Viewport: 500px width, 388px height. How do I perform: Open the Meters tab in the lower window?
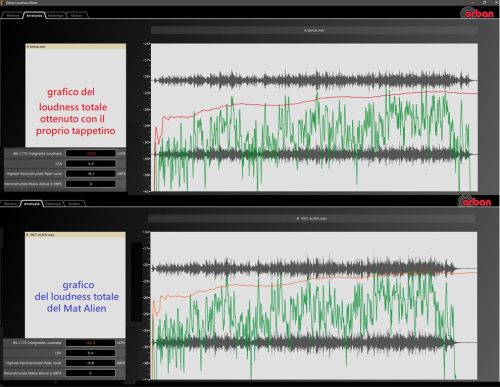[10, 204]
